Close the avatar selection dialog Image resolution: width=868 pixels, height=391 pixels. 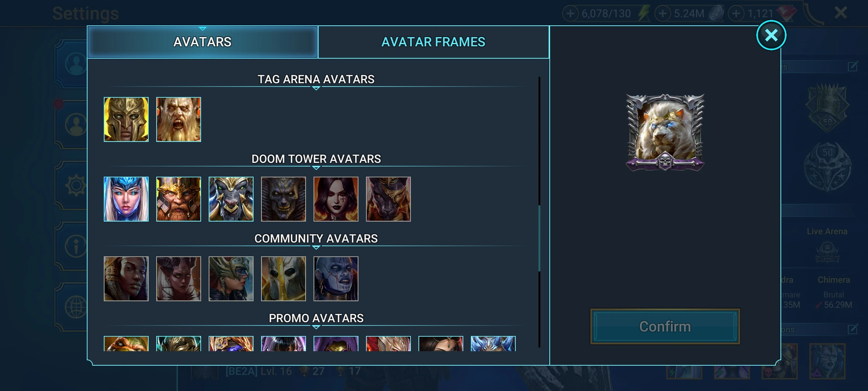point(771,35)
